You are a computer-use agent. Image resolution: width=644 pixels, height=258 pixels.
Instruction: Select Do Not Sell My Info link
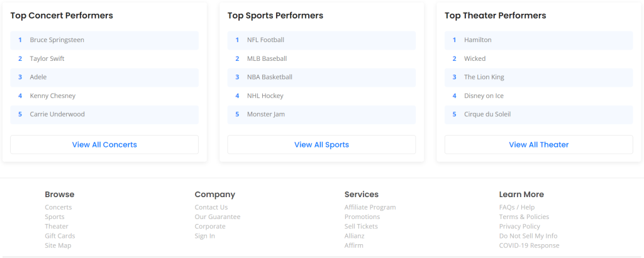pyautogui.click(x=528, y=236)
